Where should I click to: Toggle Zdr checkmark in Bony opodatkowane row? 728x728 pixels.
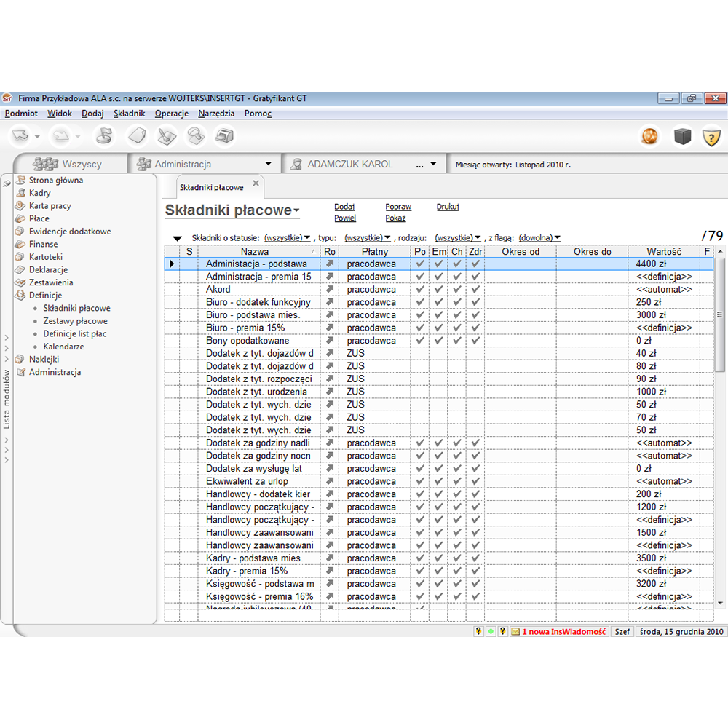coord(475,341)
